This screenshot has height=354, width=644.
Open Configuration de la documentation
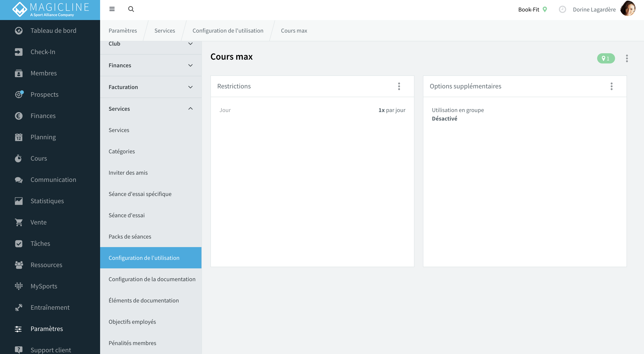[151, 279]
